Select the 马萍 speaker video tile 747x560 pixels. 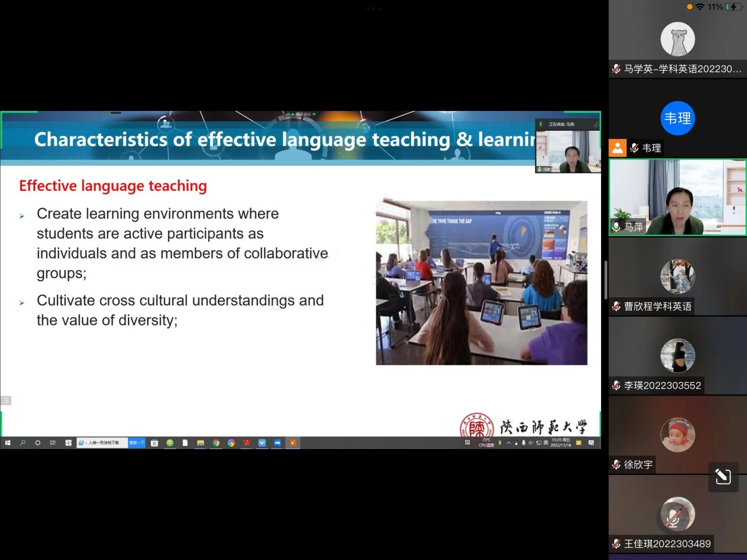tap(678, 197)
